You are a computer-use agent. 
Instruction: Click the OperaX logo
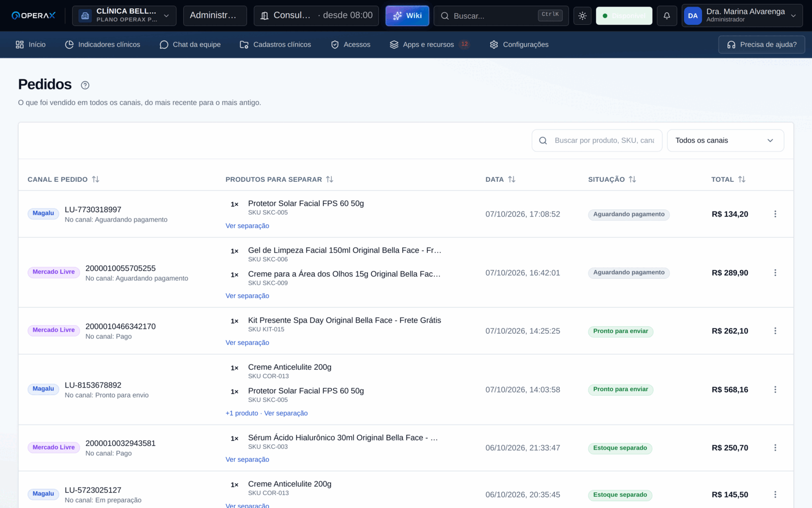pos(33,16)
